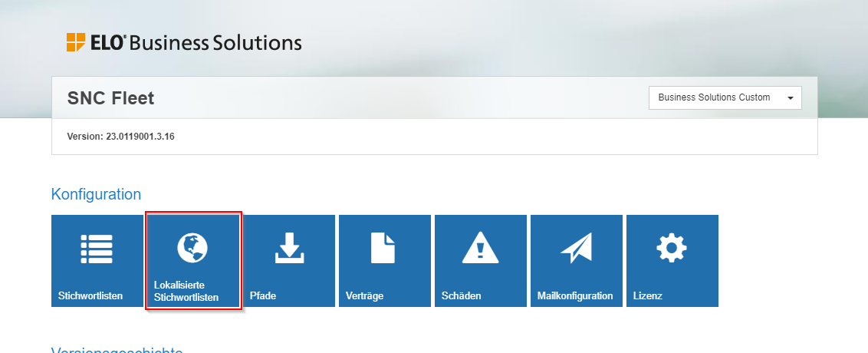
Task: Open Verträge by clicking its label
Action: (365, 295)
